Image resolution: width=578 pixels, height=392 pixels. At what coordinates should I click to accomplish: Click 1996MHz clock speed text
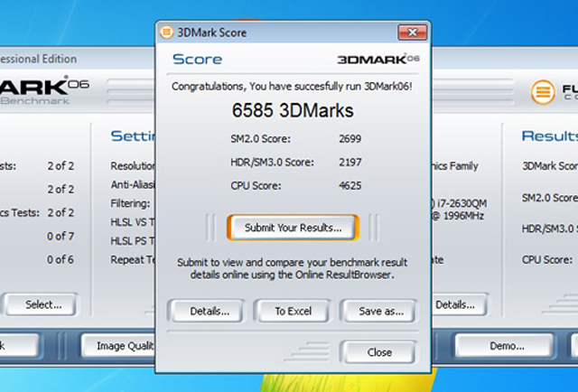[463, 215]
